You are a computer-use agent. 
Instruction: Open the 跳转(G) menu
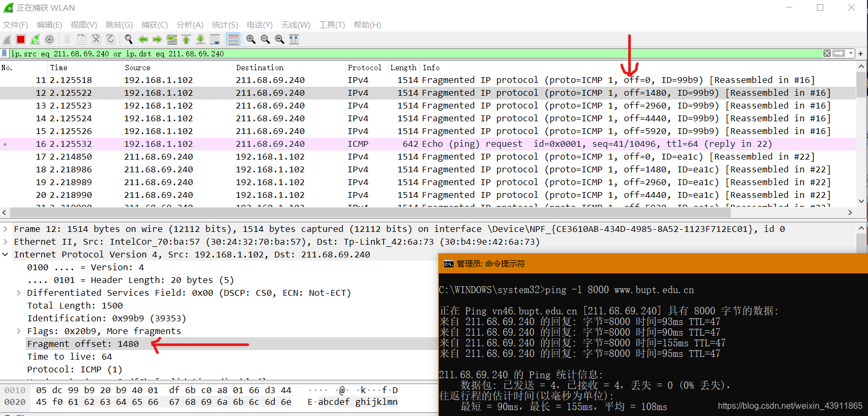(x=119, y=25)
